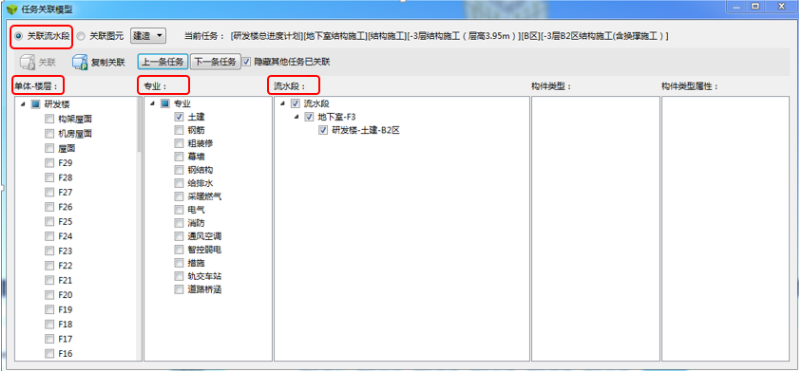
Task: Check the 轨交车站 checkbox
Action: coord(179,276)
